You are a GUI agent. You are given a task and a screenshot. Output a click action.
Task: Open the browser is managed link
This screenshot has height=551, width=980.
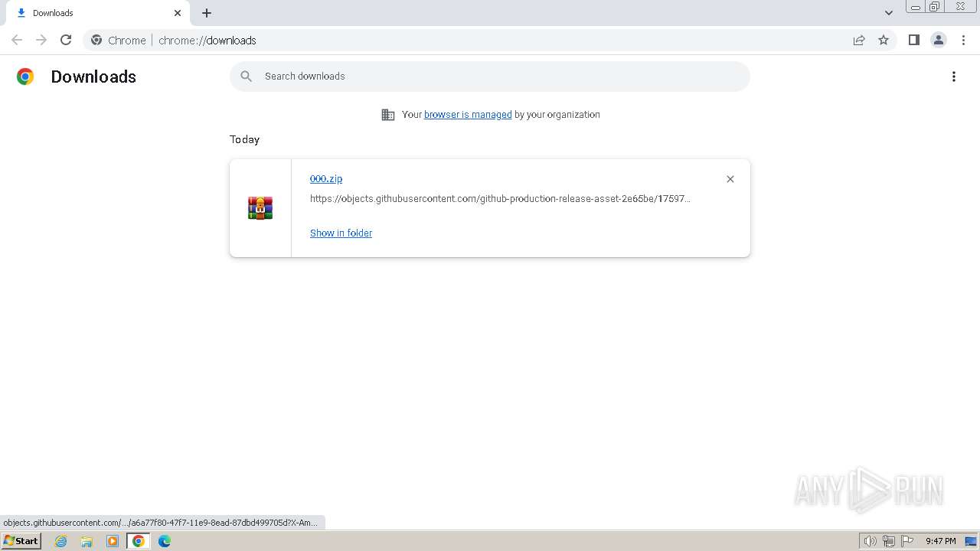point(468,115)
